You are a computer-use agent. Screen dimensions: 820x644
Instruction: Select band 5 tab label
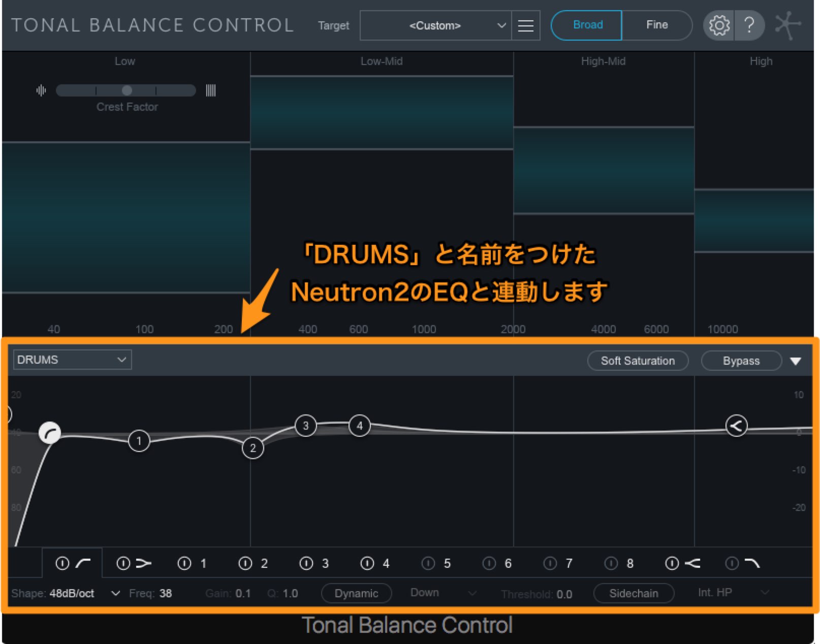(x=447, y=563)
